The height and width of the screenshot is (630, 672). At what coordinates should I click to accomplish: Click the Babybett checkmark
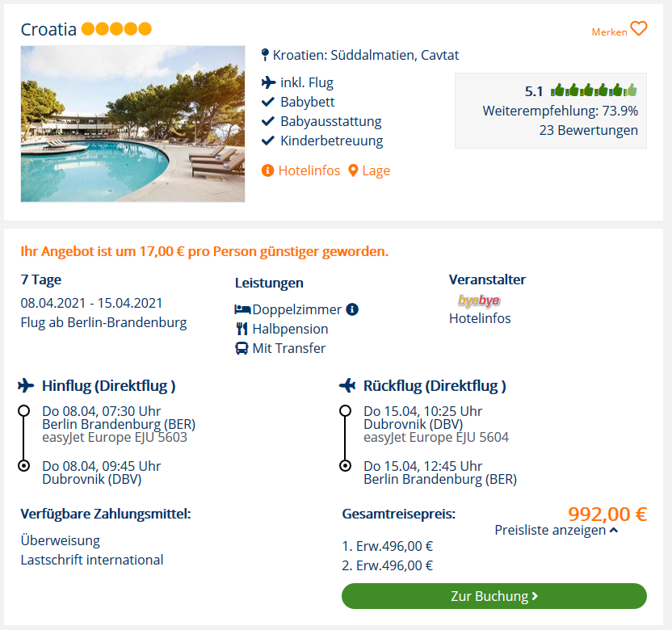tap(268, 102)
